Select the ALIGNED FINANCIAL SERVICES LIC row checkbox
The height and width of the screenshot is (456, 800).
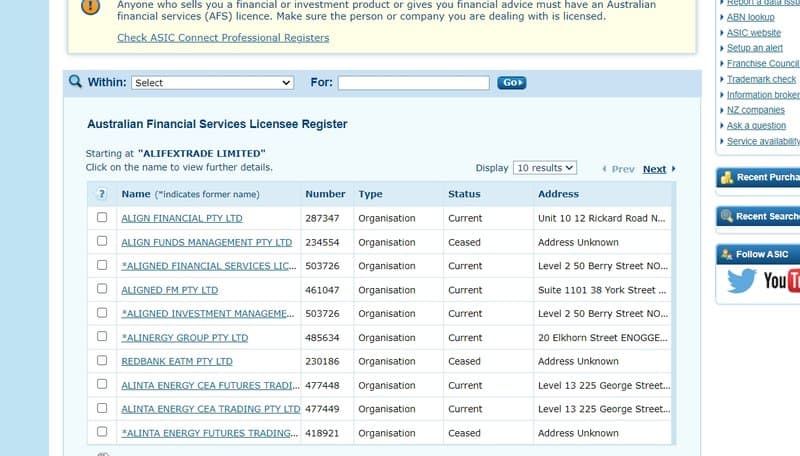pyautogui.click(x=102, y=265)
